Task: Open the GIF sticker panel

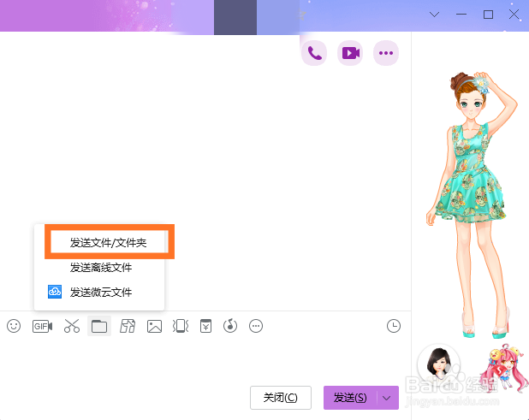Action: coord(42,326)
